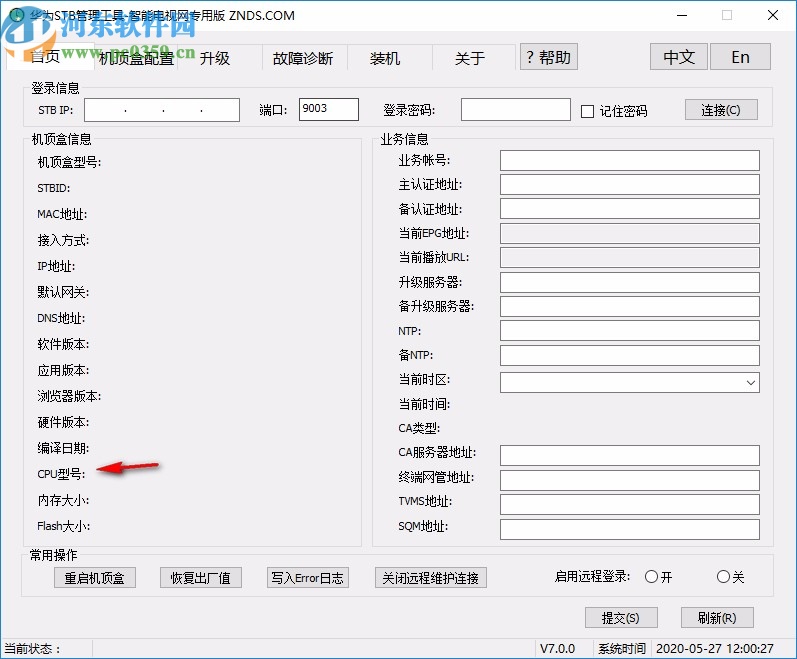Click the TVMS地址 input field

point(629,504)
